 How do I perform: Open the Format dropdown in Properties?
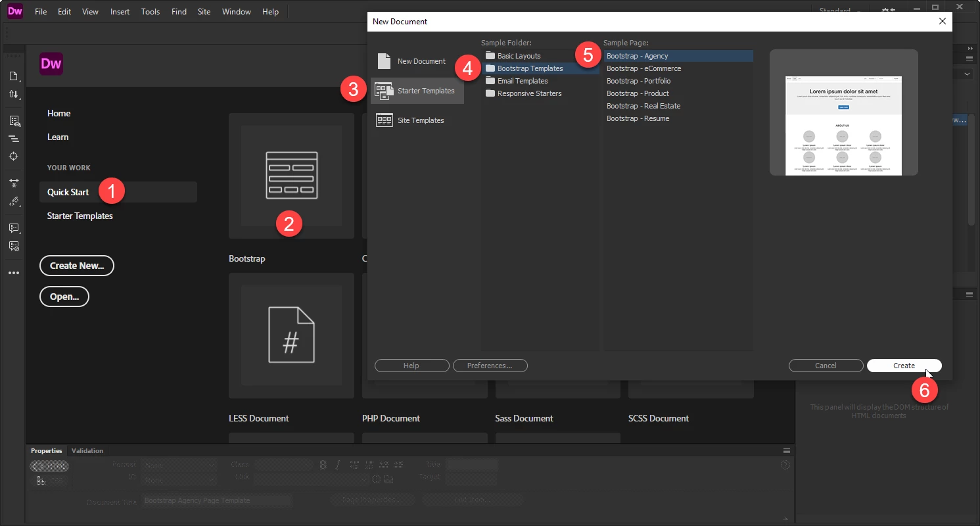tap(178, 465)
